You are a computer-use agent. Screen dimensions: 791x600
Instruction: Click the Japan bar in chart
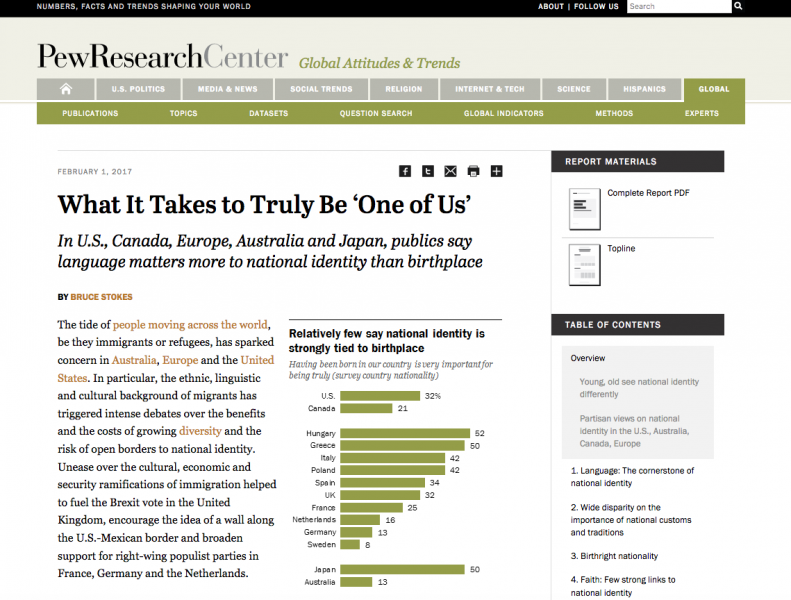pos(402,570)
